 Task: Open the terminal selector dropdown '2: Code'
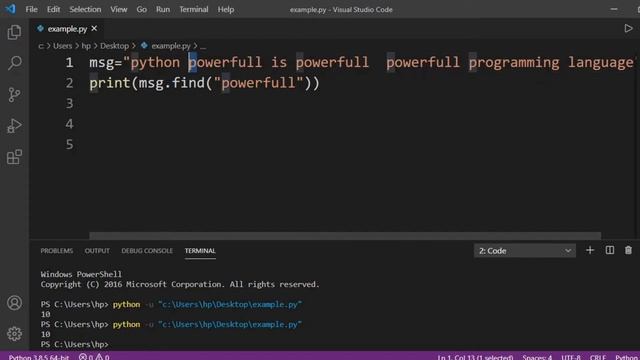[524, 251]
